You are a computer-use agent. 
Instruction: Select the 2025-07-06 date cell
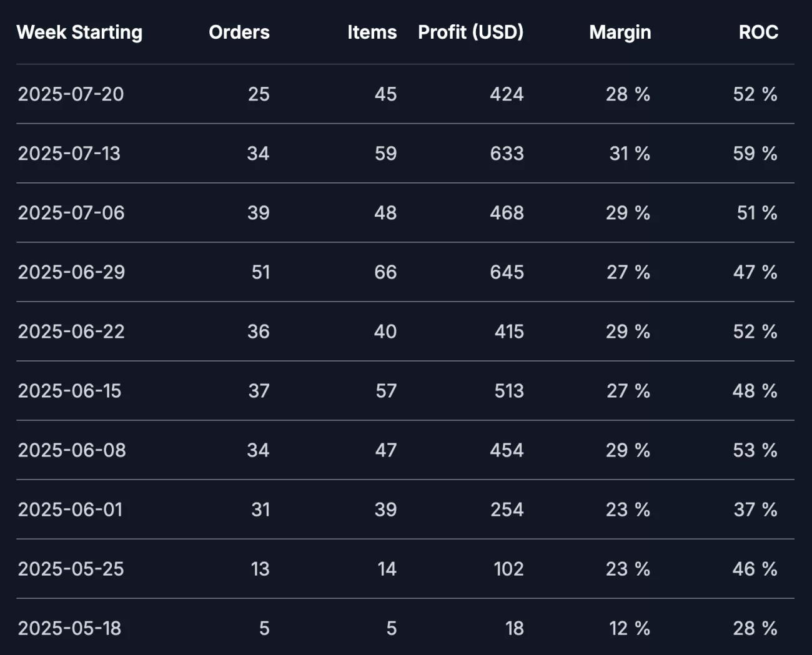point(71,213)
